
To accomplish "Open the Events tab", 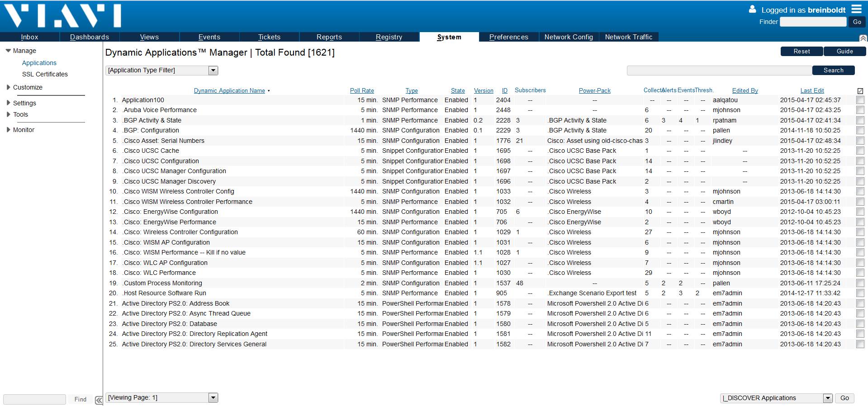I will (x=209, y=37).
